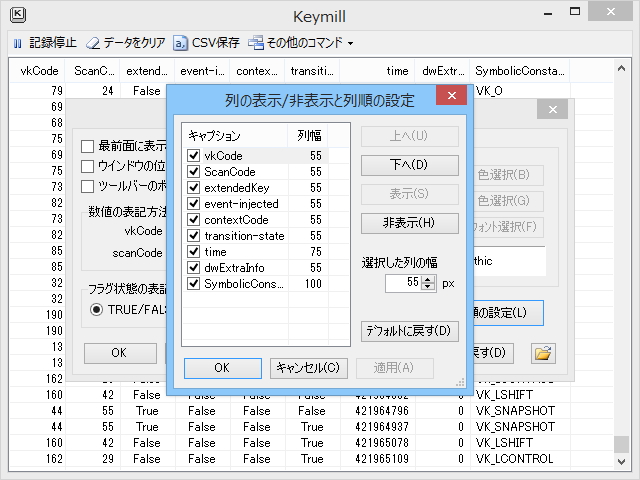The width and height of the screenshot is (640, 480).
Task: Click 列幅 header in column list
Action: [309, 136]
